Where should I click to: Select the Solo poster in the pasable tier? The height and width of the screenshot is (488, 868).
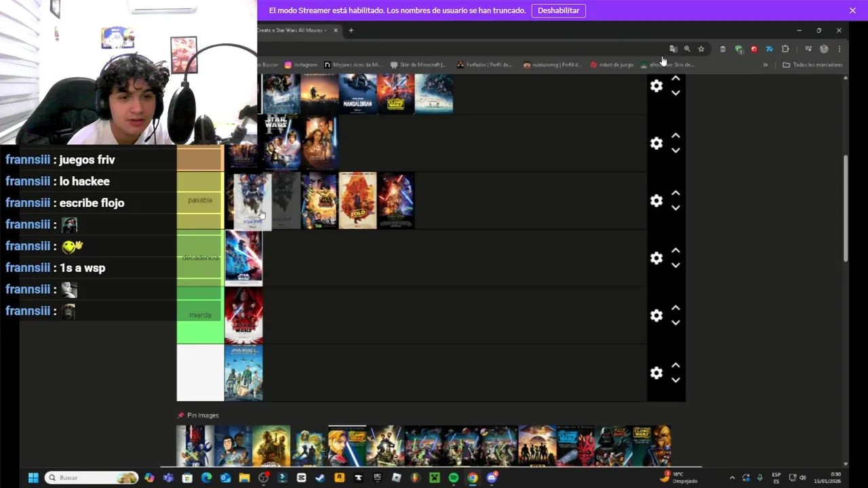pos(357,200)
